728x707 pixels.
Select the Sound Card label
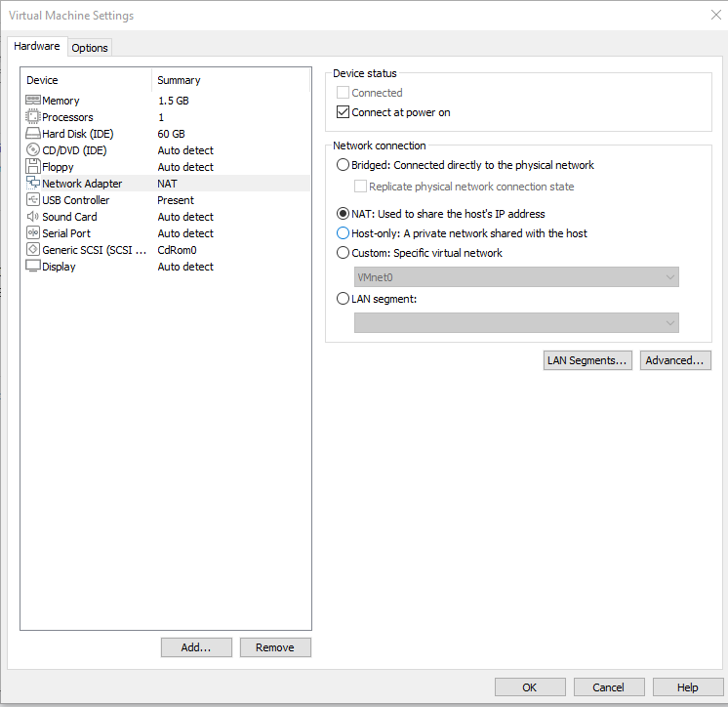[x=69, y=217]
